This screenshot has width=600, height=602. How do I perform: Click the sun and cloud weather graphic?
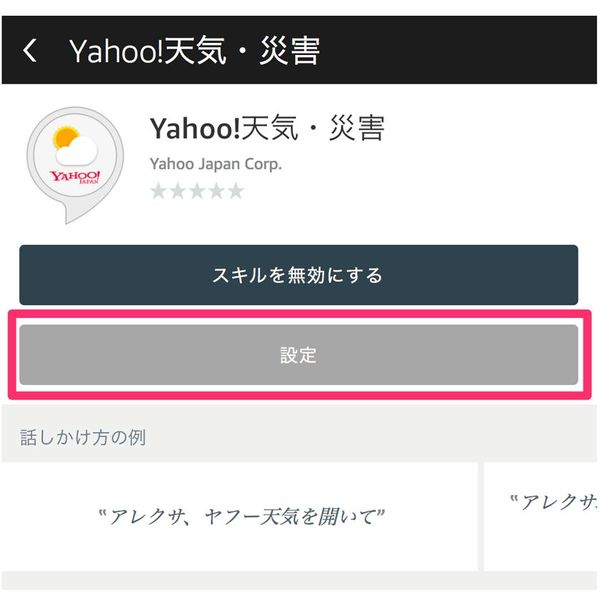[76, 146]
